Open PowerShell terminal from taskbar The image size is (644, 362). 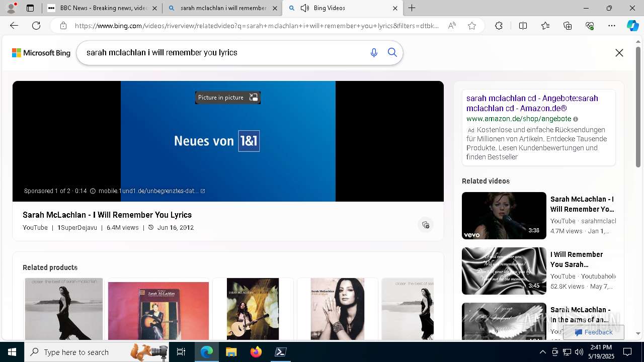coord(280,352)
